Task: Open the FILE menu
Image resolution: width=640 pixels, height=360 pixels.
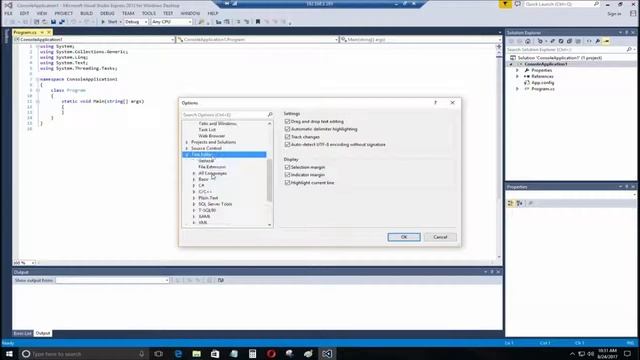Action: coord(8,13)
